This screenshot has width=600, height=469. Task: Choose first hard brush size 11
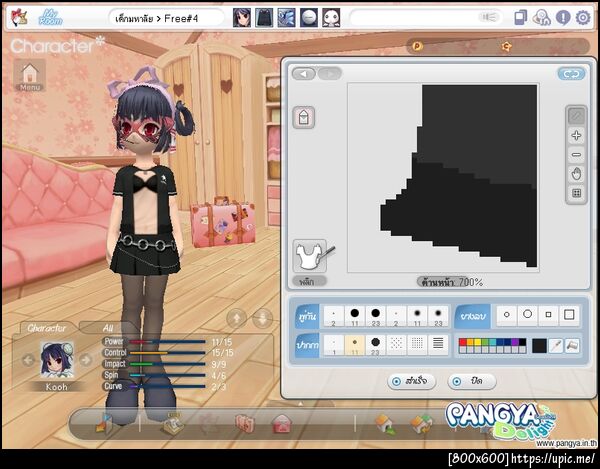[x=355, y=316]
